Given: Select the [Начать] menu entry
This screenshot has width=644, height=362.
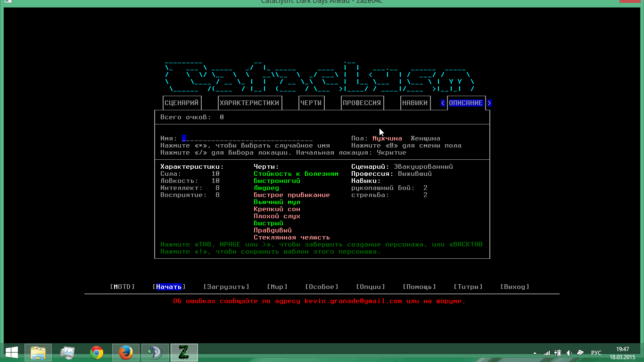Looking at the screenshot, I should tap(169, 287).
